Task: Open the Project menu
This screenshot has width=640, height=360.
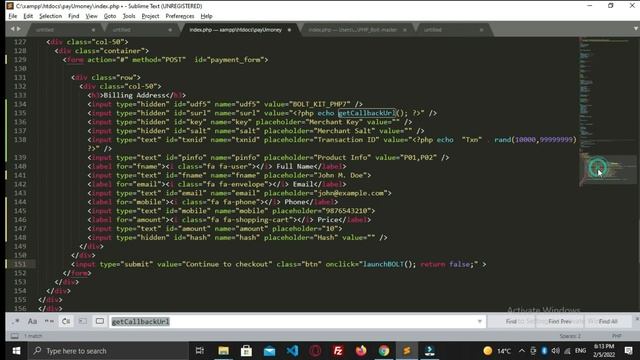Action: (150, 16)
